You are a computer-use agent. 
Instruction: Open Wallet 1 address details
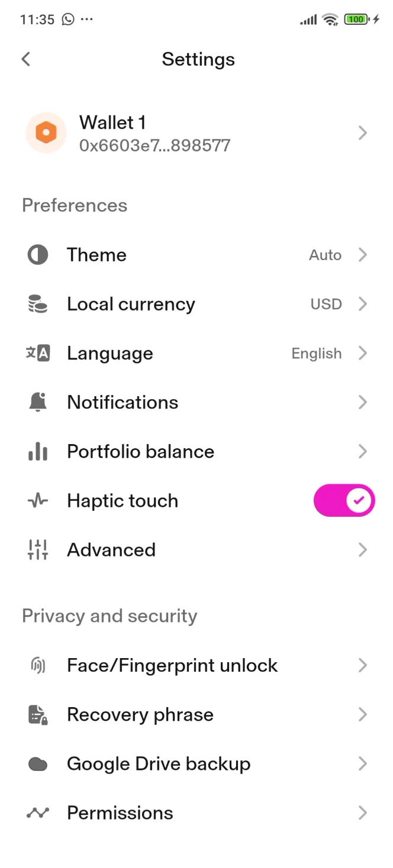[x=154, y=145]
